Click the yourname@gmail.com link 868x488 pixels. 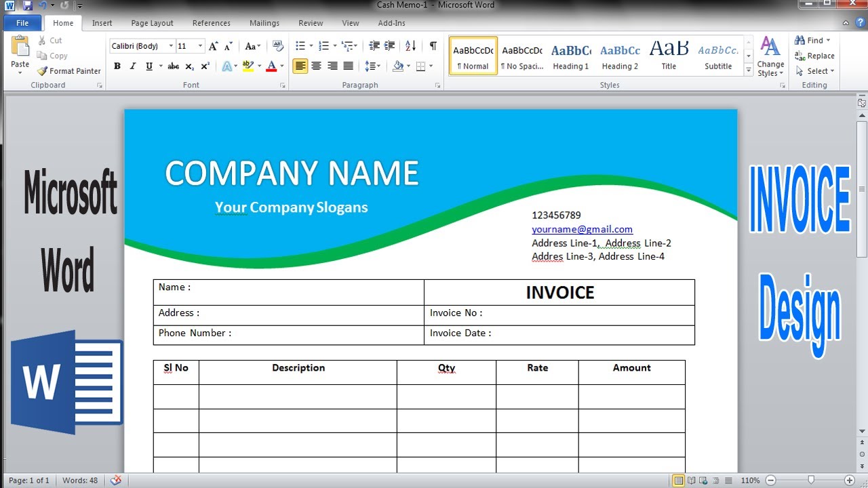[582, 229]
